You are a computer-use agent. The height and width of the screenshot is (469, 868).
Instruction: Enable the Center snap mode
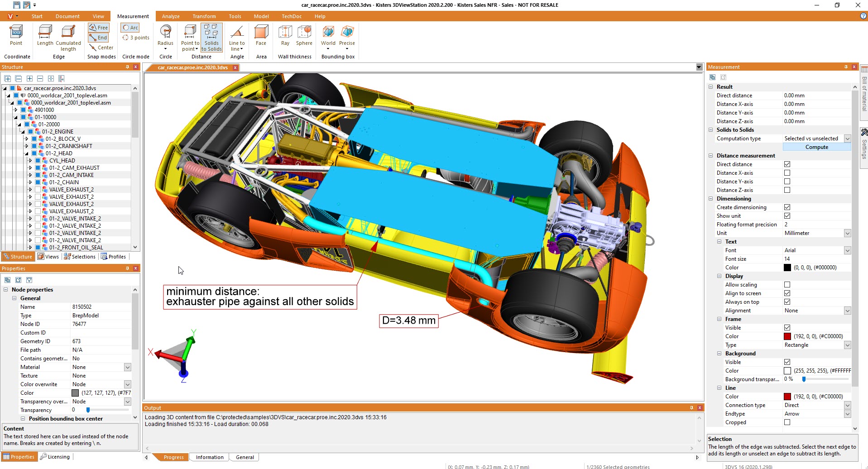[x=101, y=48]
